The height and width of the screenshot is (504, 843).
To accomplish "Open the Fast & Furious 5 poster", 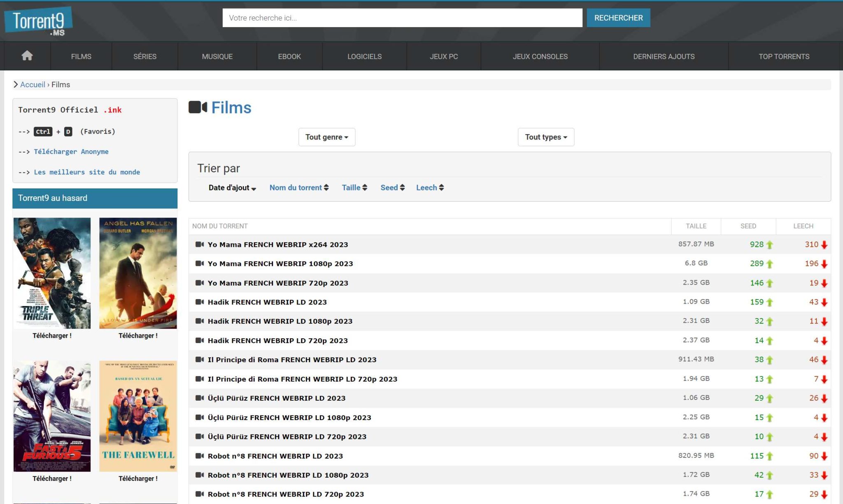I will [x=52, y=416].
